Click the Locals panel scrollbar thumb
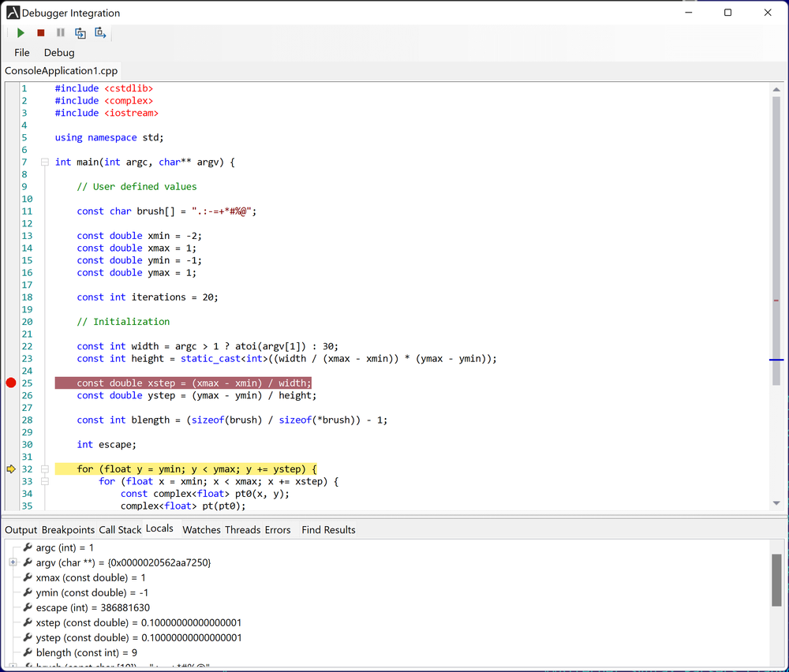Viewport: 789px width, 672px height. click(x=776, y=581)
